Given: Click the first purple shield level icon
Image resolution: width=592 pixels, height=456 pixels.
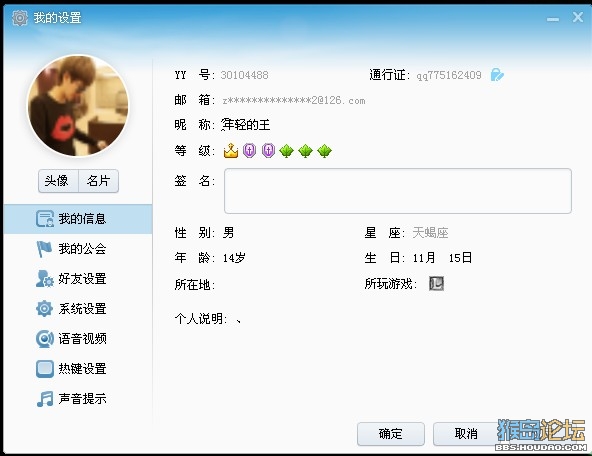Looking at the screenshot, I should point(249,151).
